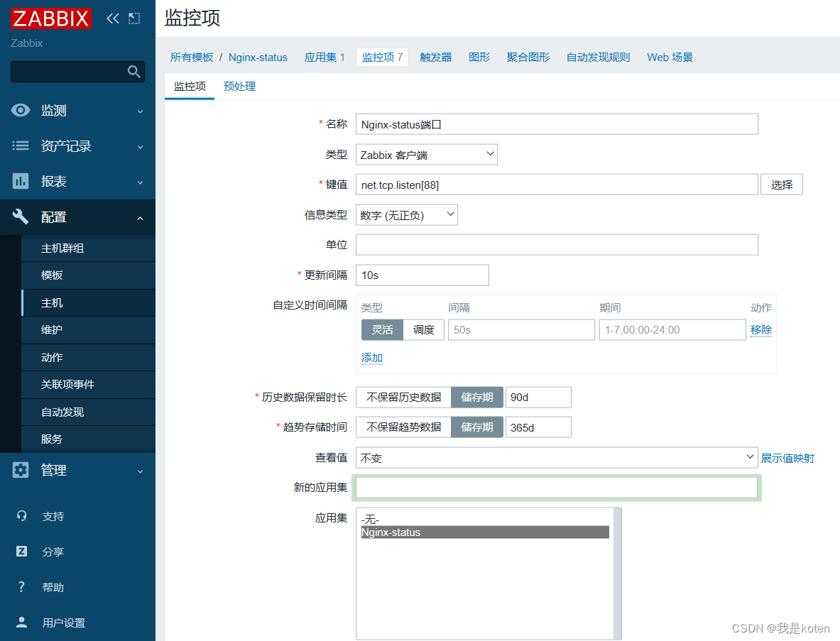
Task: Select 调度 interval type toggle
Action: [x=423, y=329]
